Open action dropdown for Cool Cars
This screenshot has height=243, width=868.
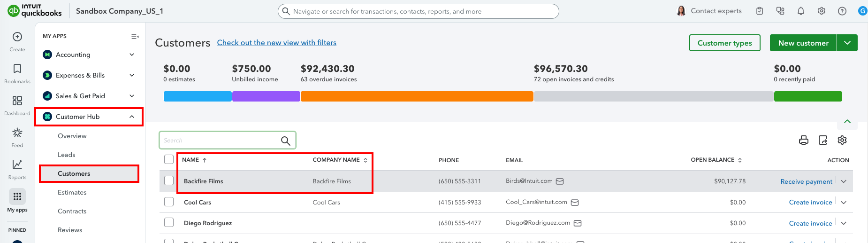click(844, 203)
